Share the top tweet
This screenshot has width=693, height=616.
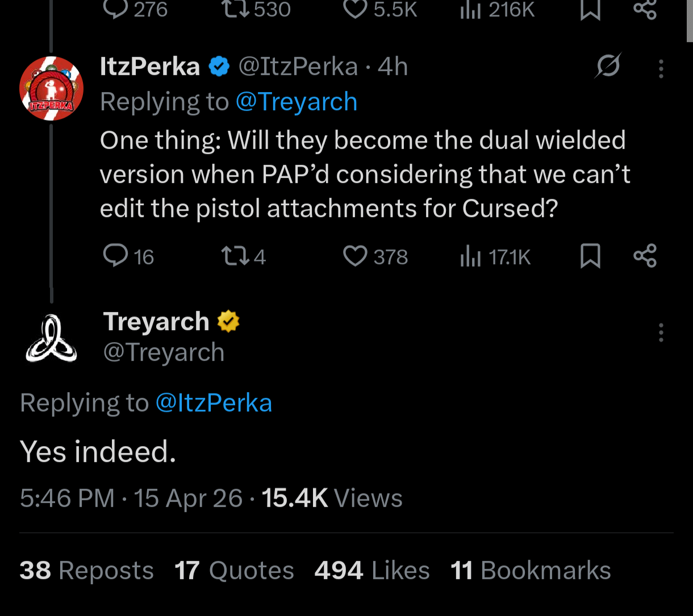tap(645, 9)
